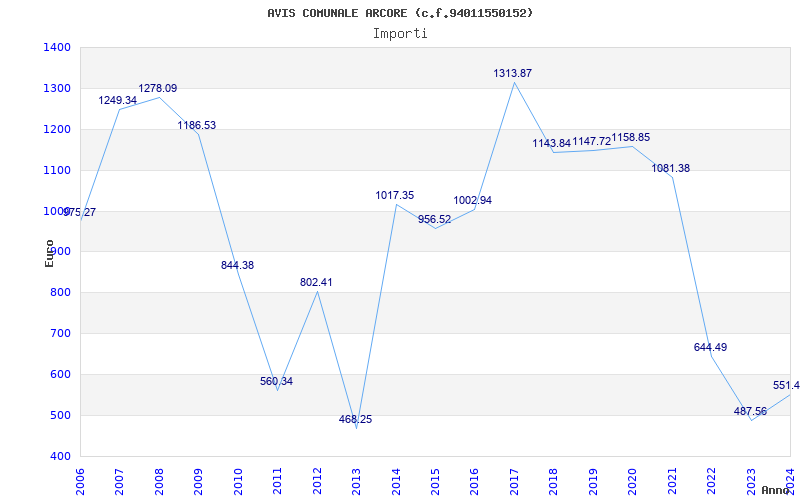Click the 2006 x-axis year label
The image size is (800, 500).
pyautogui.click(x=80, y=482)
